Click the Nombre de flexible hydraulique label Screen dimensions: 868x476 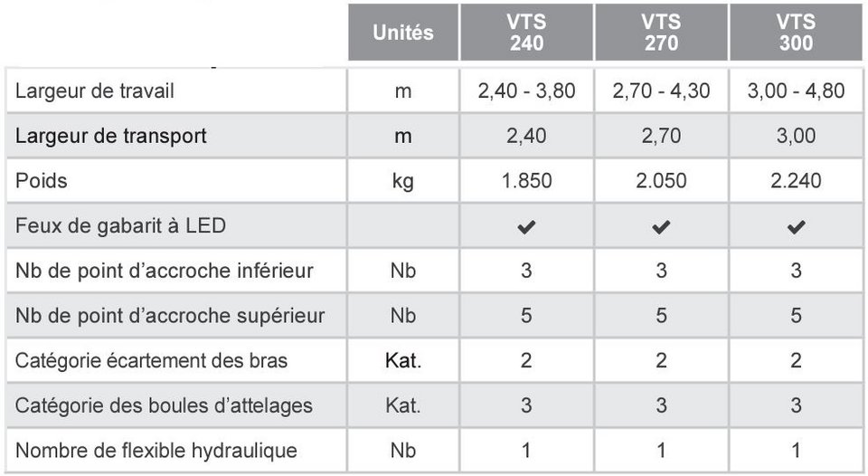pos(156,451)
